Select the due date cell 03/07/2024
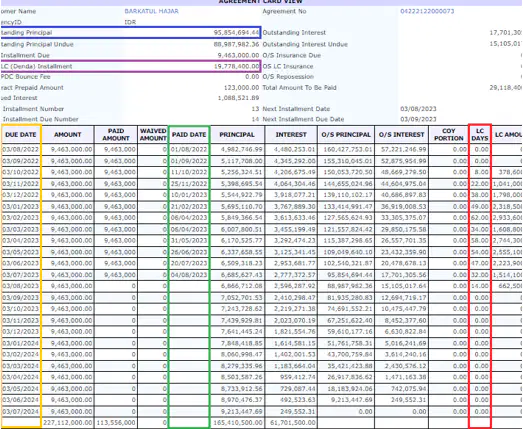 click(21, 411)
